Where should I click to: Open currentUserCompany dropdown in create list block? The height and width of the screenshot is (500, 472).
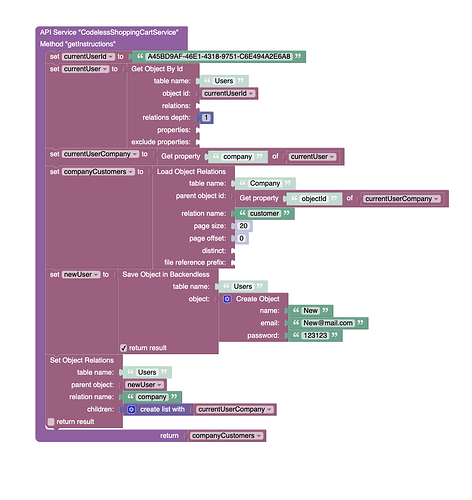(x=234, y=409)
